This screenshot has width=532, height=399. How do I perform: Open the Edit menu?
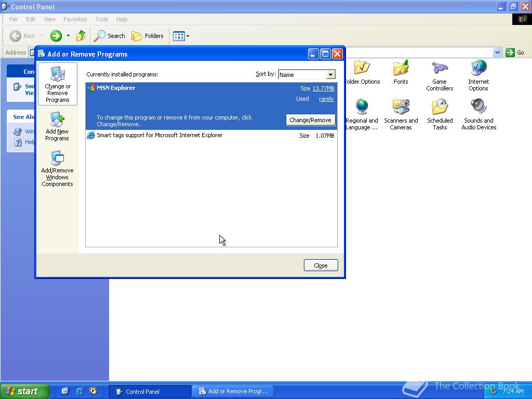31,19
